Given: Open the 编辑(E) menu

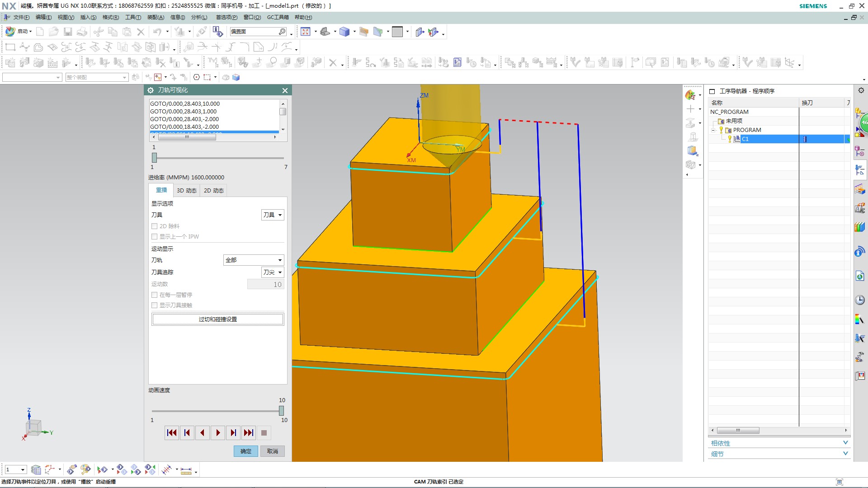Looking at the screenshot, I should (x=43, y=17).
